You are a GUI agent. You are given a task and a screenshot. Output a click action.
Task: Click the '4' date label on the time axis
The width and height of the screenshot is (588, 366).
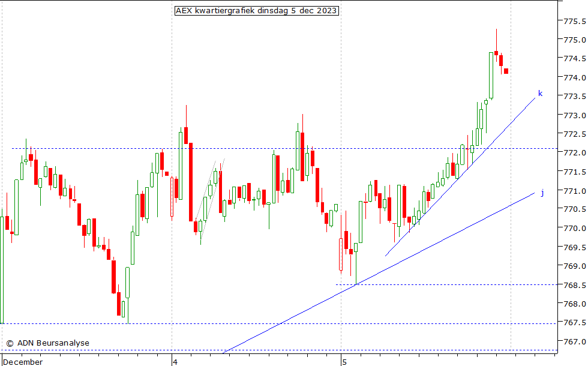point(175,362)
